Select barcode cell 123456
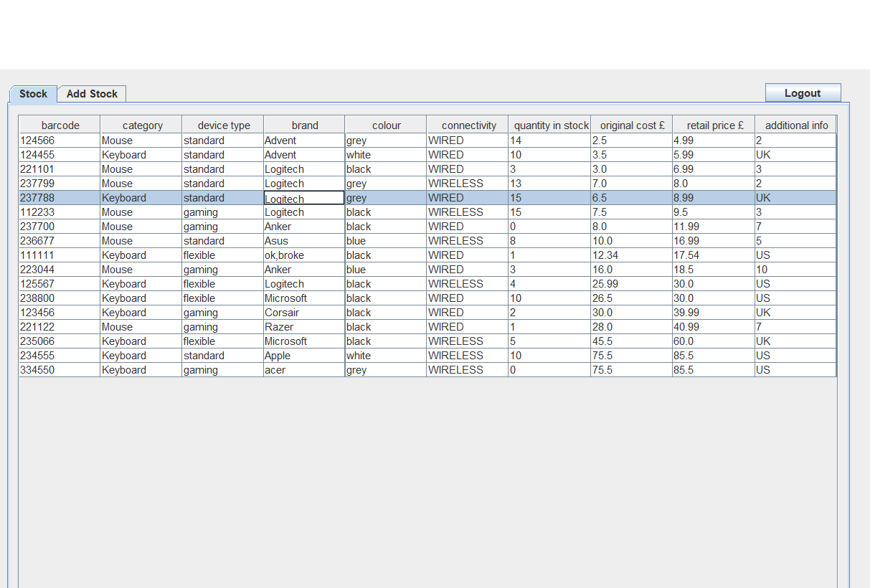 [x=60, y=313]
